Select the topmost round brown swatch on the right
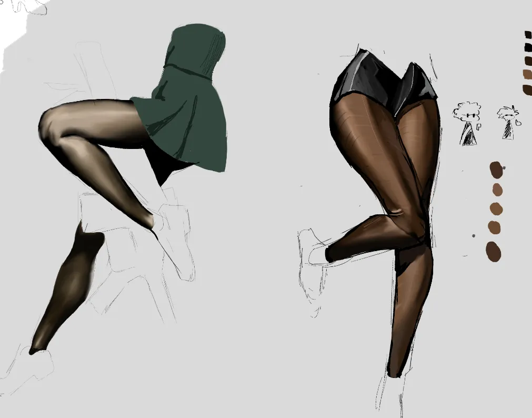The image size is (532, 418). (x=495, y=170)
